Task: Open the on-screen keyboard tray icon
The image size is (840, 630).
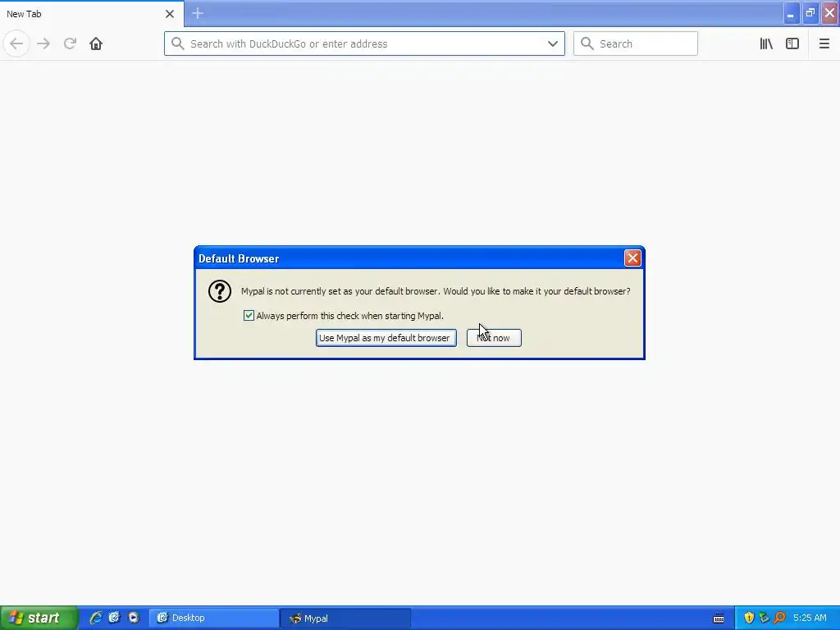Action: click(719, 619)
